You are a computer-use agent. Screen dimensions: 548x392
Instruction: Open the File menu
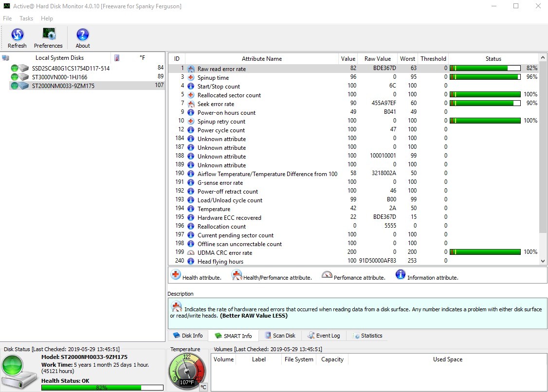7,18
